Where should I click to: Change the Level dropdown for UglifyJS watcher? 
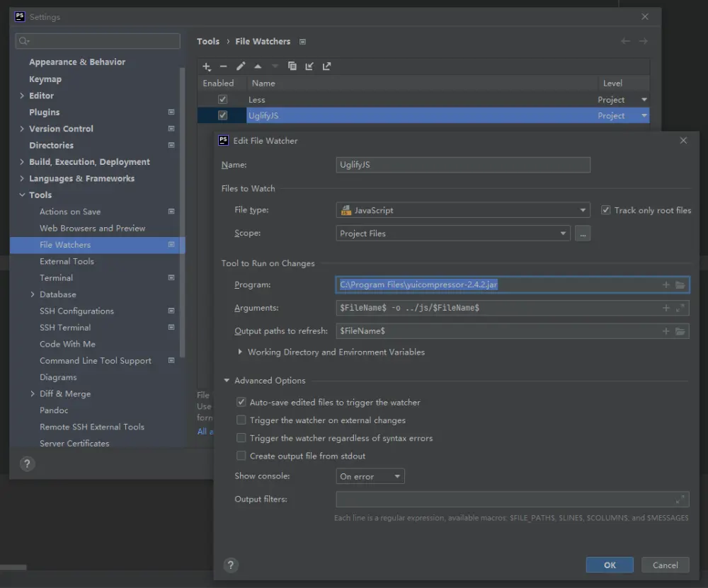[x=644, y=116]
